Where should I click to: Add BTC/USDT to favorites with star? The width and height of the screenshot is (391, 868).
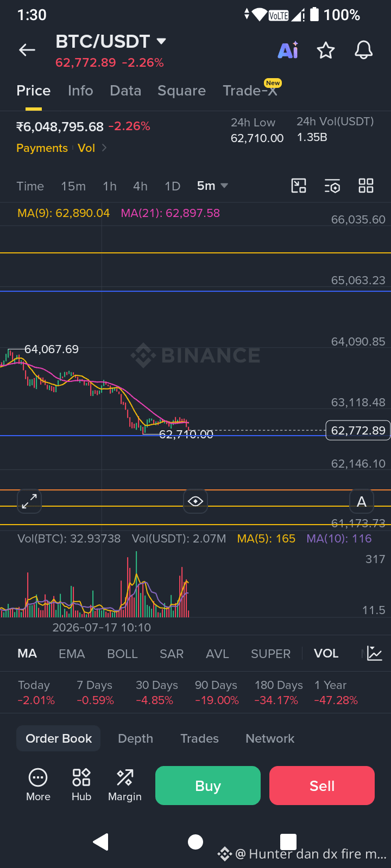point(326,50)
